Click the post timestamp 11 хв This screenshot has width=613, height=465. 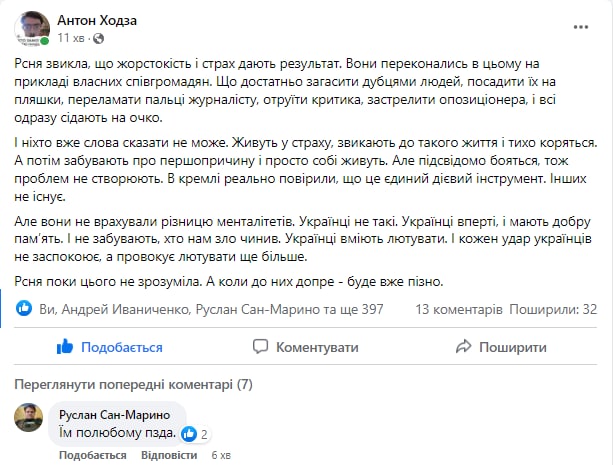(x=72, y=38)
